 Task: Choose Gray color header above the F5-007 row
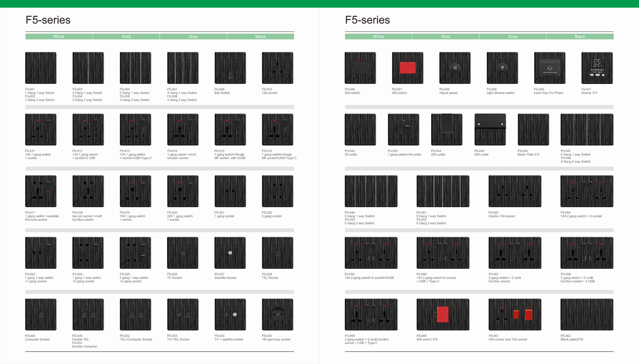[x=193, y=37]
